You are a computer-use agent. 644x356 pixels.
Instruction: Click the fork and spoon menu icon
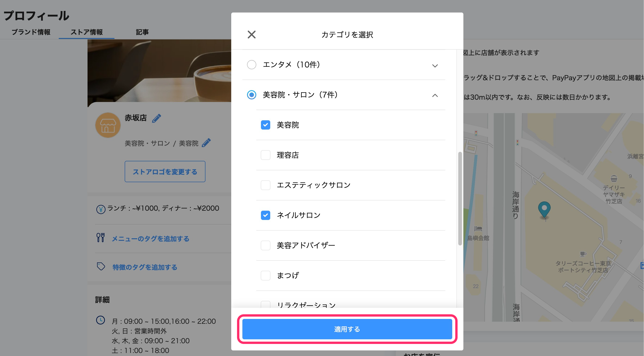(x=101, y=238)
